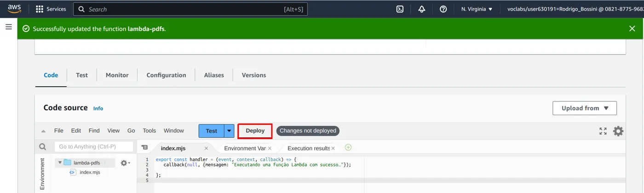This screenshot has width=644, height=193.
Task: Open the File menu
Action: coord(59,131)
